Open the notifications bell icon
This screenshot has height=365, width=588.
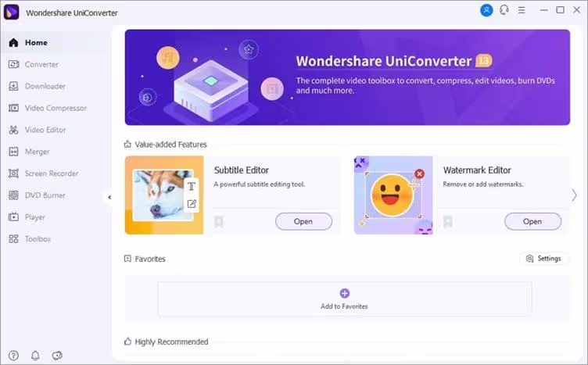coord(35,356)
